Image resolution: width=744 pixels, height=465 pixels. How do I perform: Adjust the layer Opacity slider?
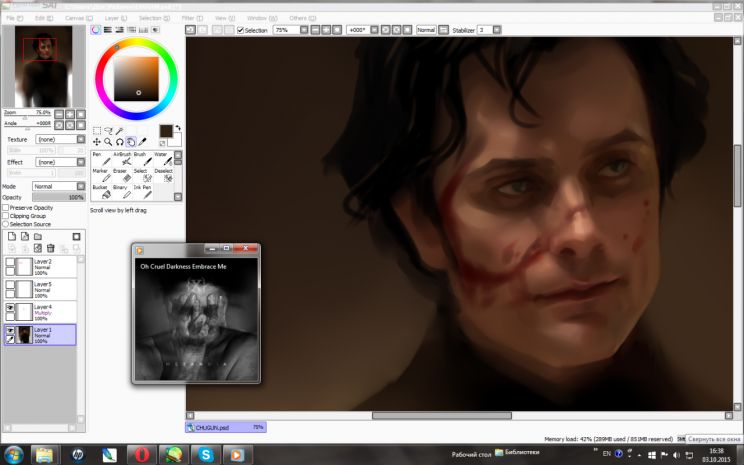coord(58,197)
